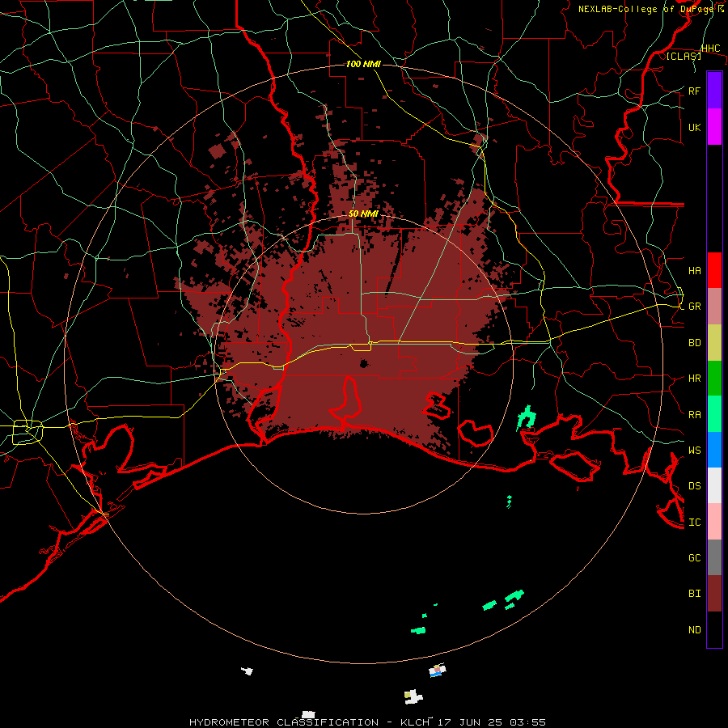Click the HA red legend swatch

(714, 270)
